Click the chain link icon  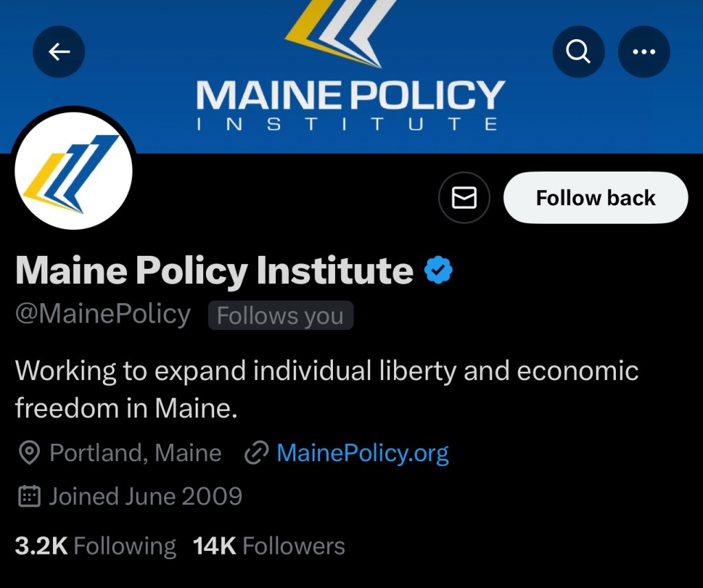[256, 453]
